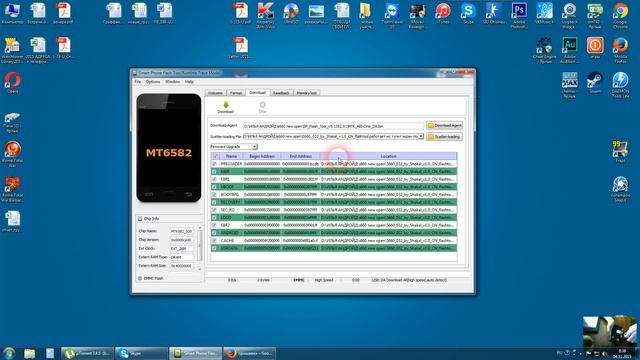Open the Options menu
640x360 pixels.
pyautogui.click(x=153, y=82)
